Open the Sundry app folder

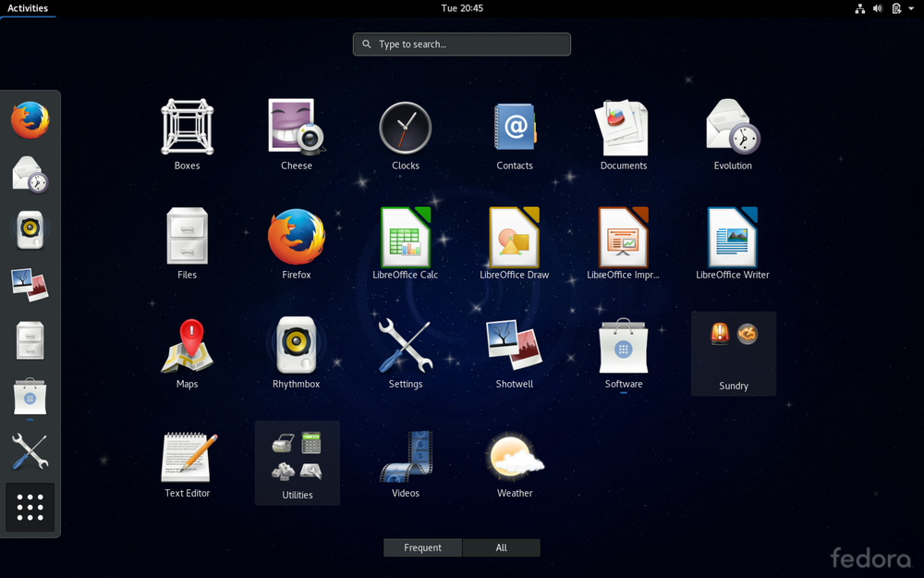734,354
